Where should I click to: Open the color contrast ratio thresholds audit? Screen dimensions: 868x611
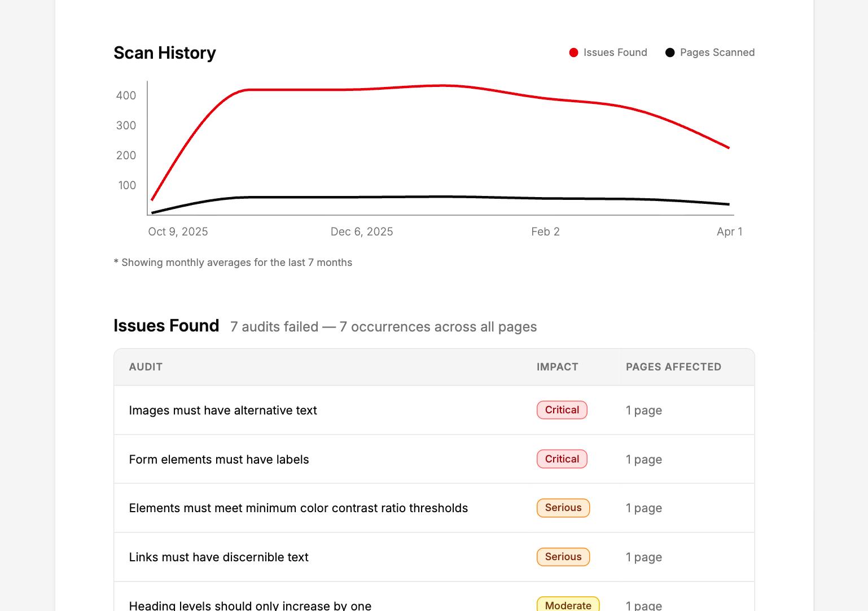[x=299, y=508]
